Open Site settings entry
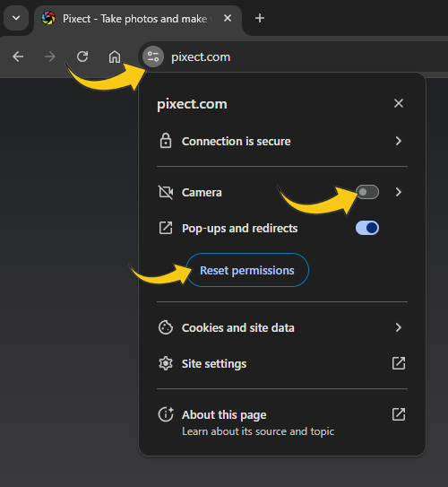 [x=281, y=363]
